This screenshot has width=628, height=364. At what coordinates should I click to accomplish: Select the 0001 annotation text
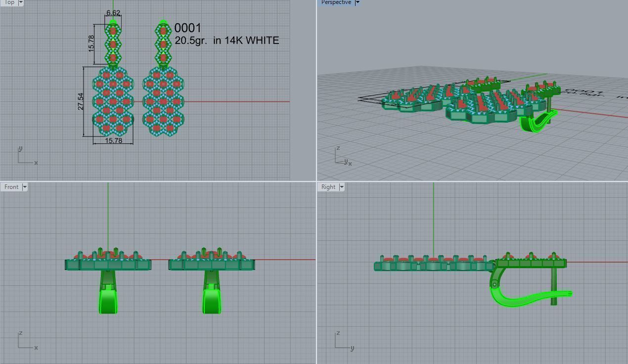tap(188, 28)
